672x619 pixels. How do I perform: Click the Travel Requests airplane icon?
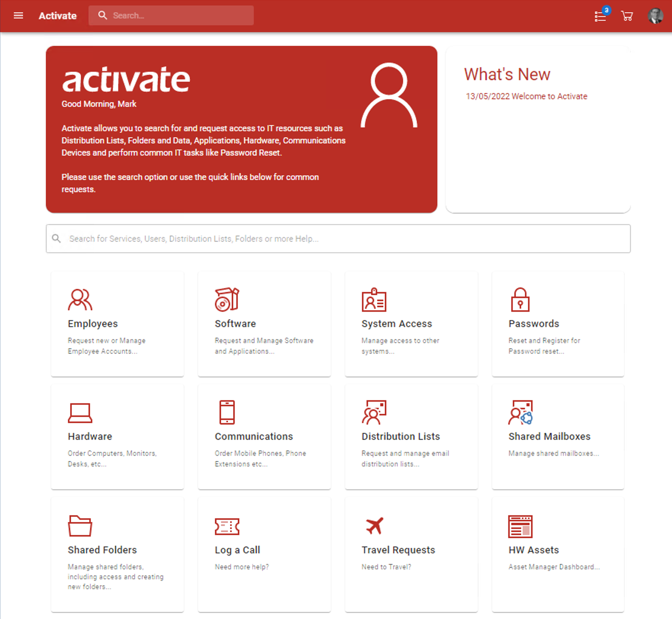coord(374,526)
